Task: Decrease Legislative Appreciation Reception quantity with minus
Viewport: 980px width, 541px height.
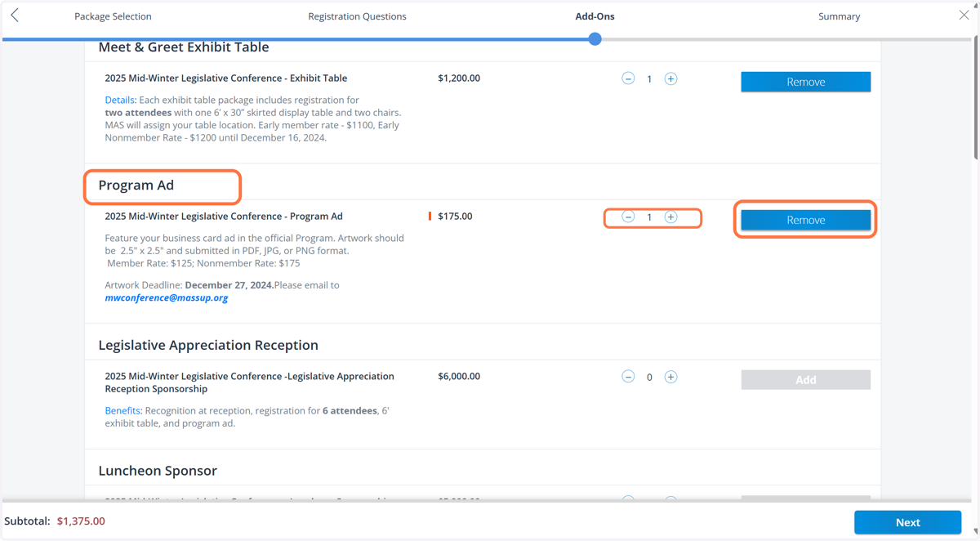Action: (x=628, y=377)
